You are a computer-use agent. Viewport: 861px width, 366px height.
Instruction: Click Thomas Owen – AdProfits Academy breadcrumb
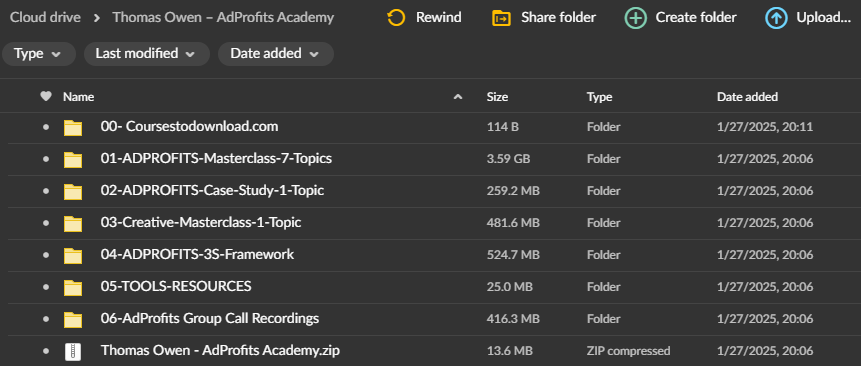[223, 18]
